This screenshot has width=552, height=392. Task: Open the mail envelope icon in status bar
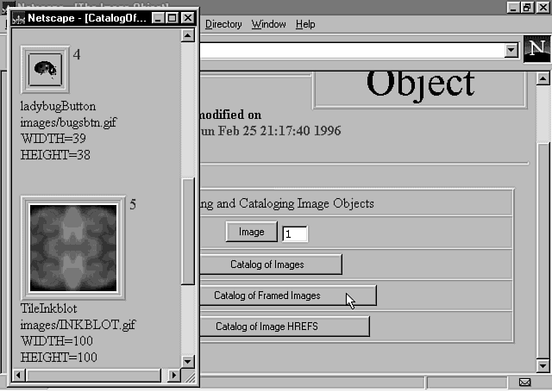[x=524, y=382]
